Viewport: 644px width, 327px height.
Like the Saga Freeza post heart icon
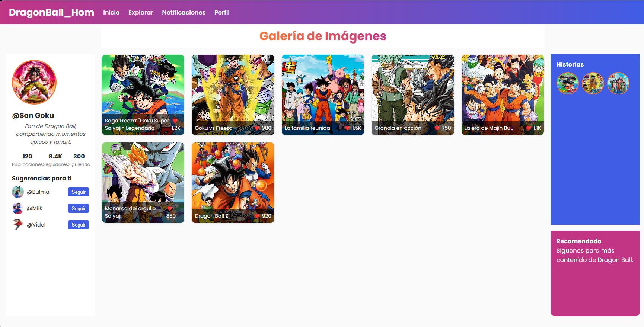point(175,121)
